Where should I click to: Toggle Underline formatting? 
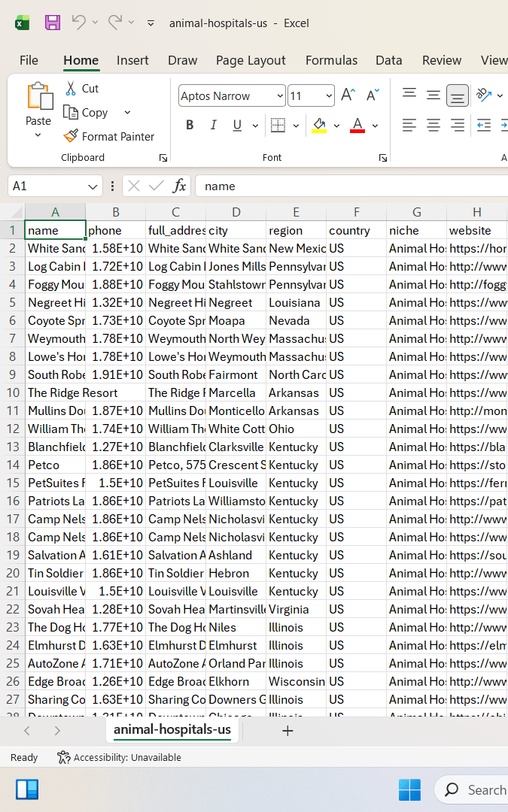tap(237, 126)
